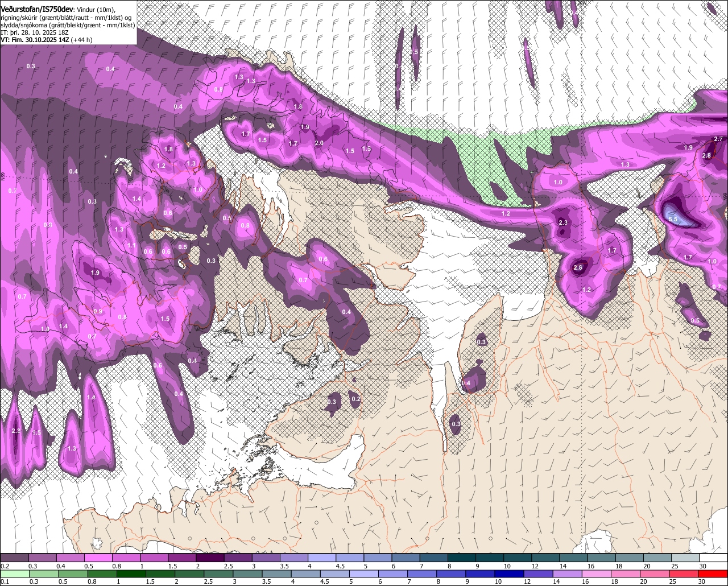Click the 0.9 value label on the map
Viewport: 728px width, 586px height.
tap(98, 312)
